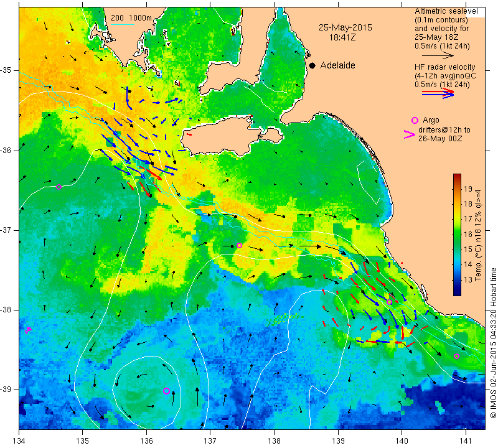Click the colorbar value 19
Image resolution: width=498 pixels, height=448 pixels.
(x=468, y=189)
